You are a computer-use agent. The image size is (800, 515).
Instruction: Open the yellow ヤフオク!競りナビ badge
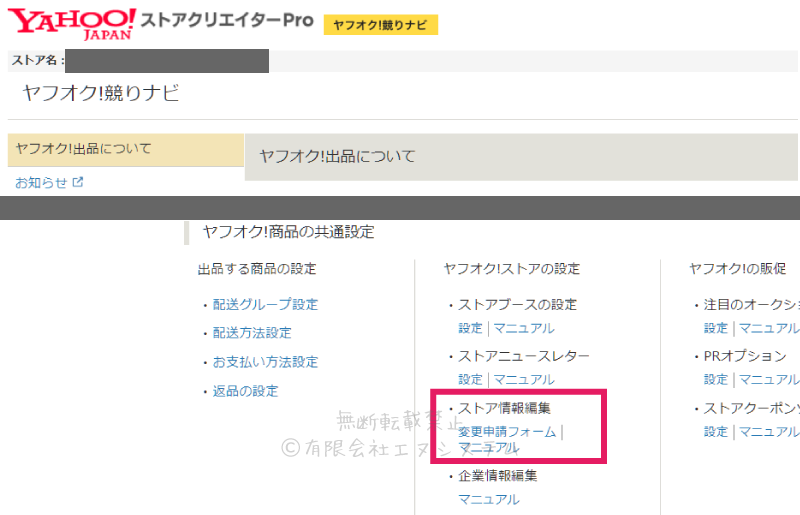click(x=381, y=24)
